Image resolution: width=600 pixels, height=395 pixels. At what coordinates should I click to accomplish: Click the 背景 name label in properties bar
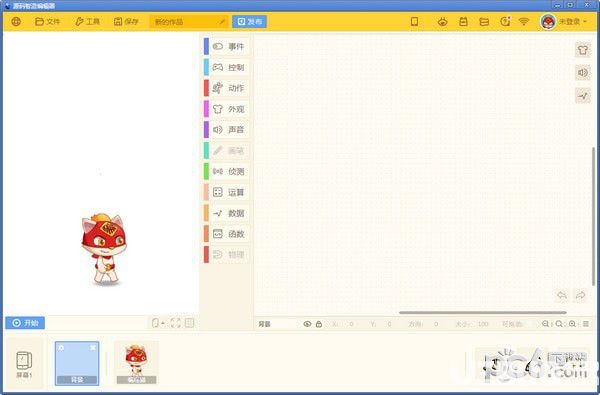[265, 324]
